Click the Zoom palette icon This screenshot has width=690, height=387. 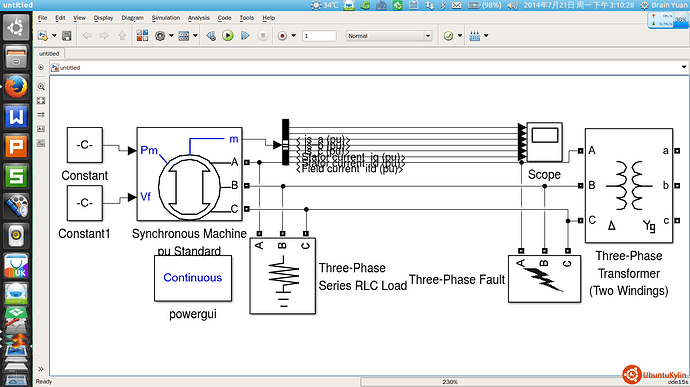coord(41,87)
